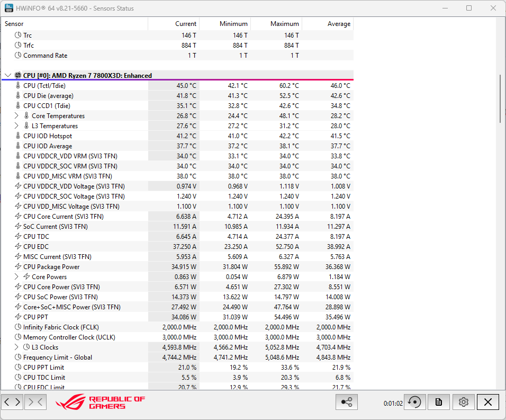
Task: Click the 0:01:02 elapsed time display
Action: coord(393,403)
